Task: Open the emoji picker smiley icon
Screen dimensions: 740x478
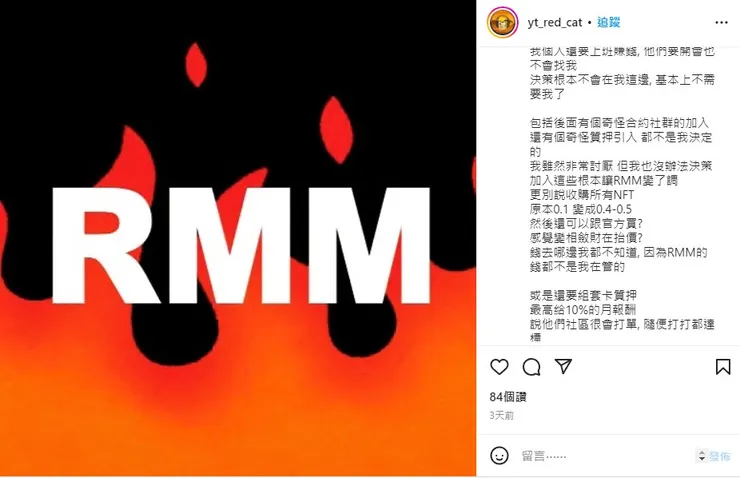Action: tap(499, 456)
